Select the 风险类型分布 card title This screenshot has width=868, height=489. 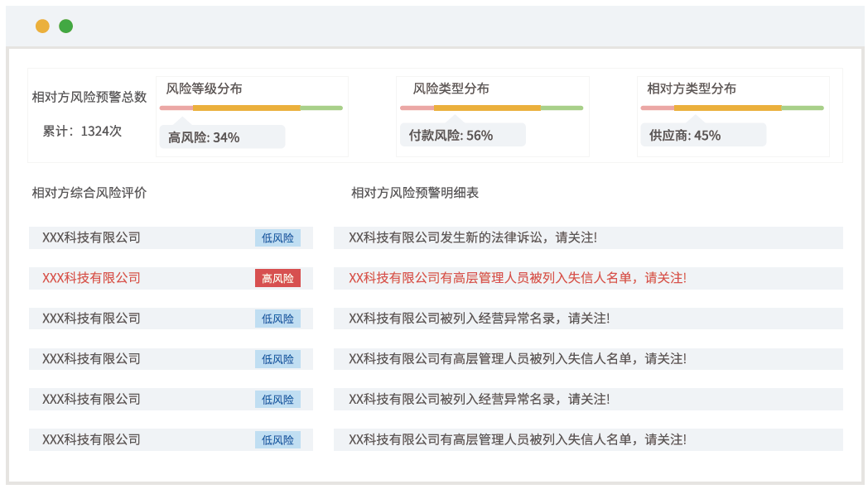coord(451,89)
